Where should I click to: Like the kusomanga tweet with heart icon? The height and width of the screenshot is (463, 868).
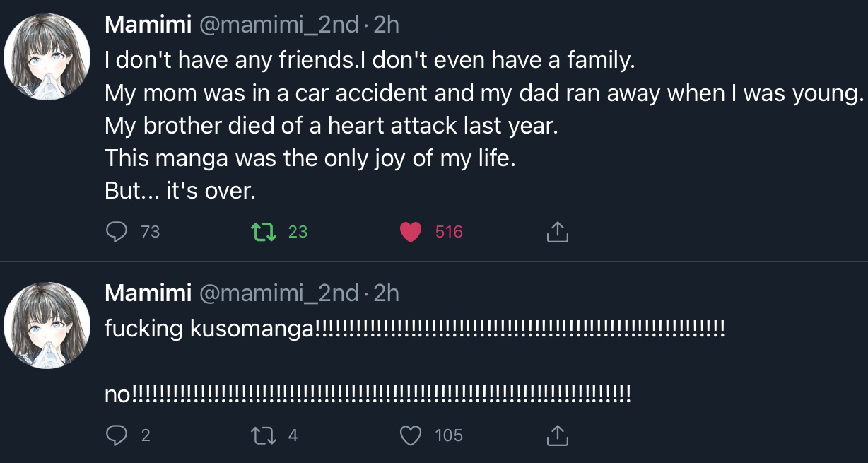click(411, 435)
